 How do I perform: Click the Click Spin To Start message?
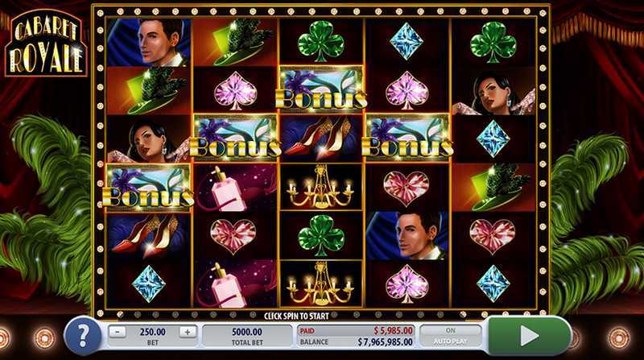[x=296, y=316]
